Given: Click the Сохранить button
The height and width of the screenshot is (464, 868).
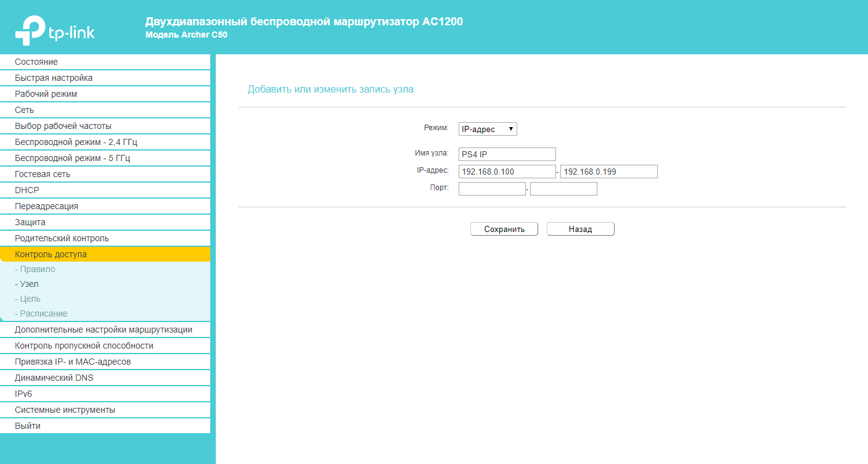Looking at the screenshot, I should 504,229.
